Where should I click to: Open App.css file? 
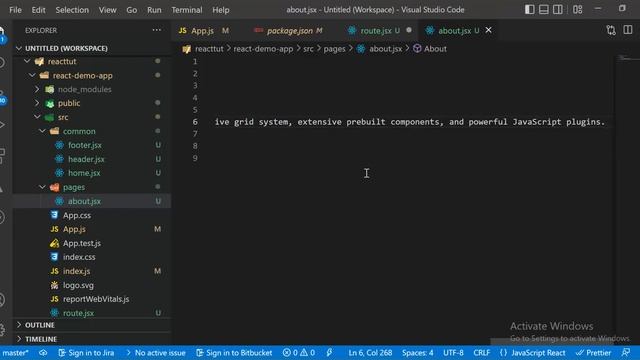click(77, 215)
